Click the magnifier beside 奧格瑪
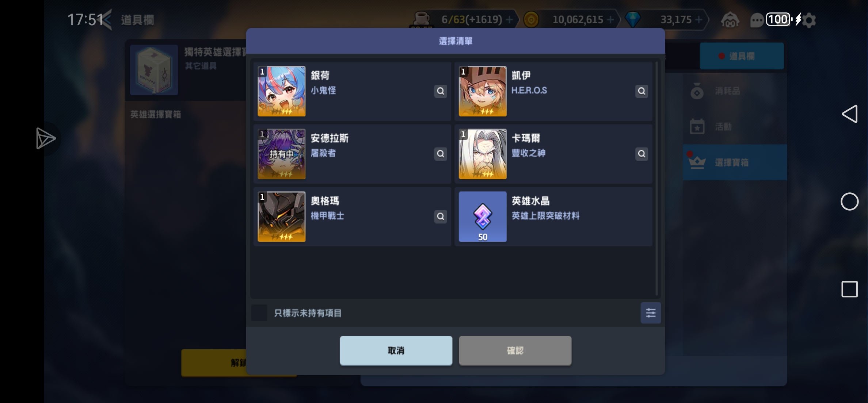868x403 pixels. coord(441,217)
